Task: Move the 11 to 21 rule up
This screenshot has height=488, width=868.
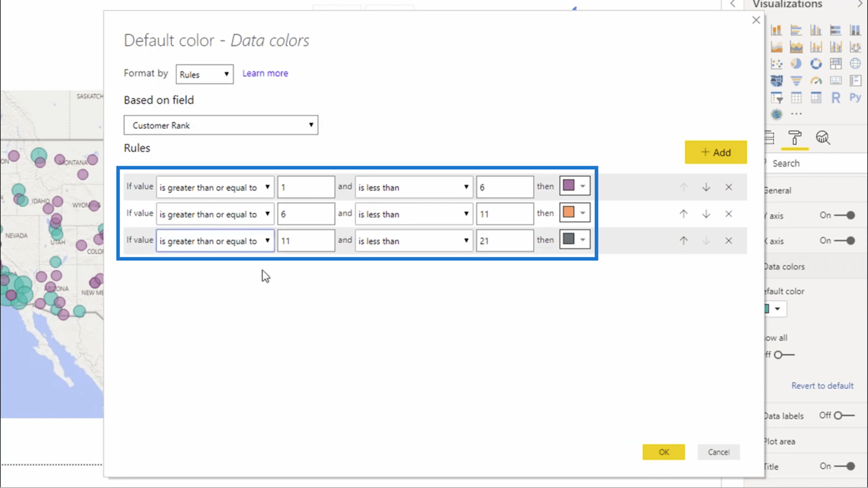Action: click(x=684, y=240)
